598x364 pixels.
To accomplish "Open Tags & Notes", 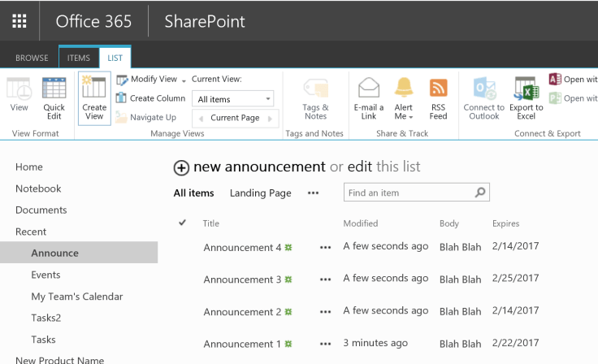I will pyautogui.click(x=316, y=98).
